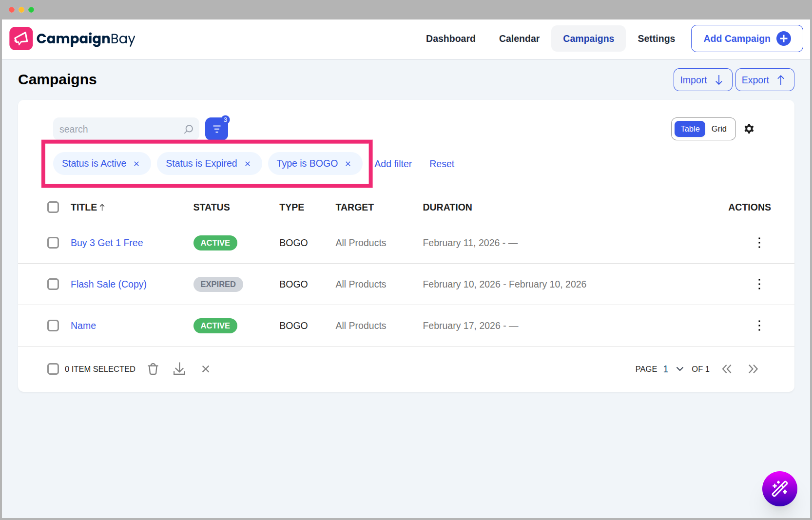Click the trash delete icon
Image resolution: width=812 pixels, height=520 pixels.
pos(153,369)
